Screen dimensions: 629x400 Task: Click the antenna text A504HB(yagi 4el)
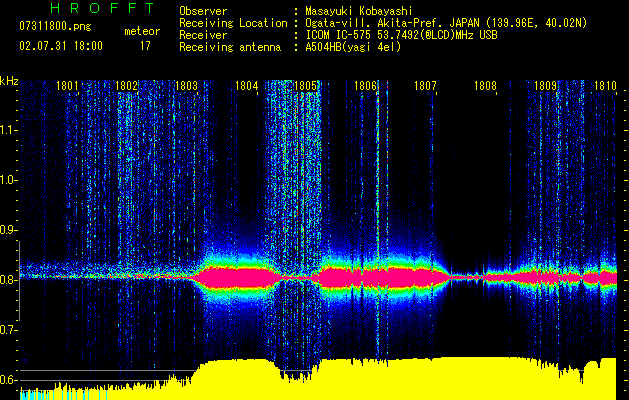click(x=353, y=47)
